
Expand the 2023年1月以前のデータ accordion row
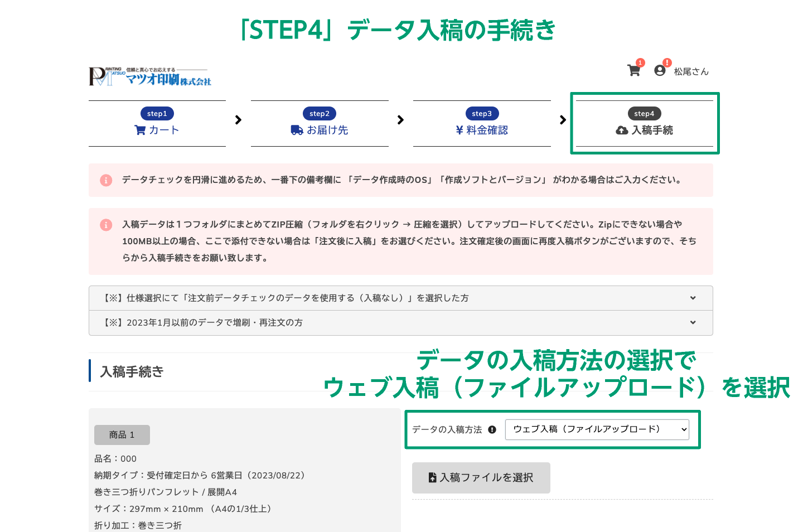click(401, 323)
